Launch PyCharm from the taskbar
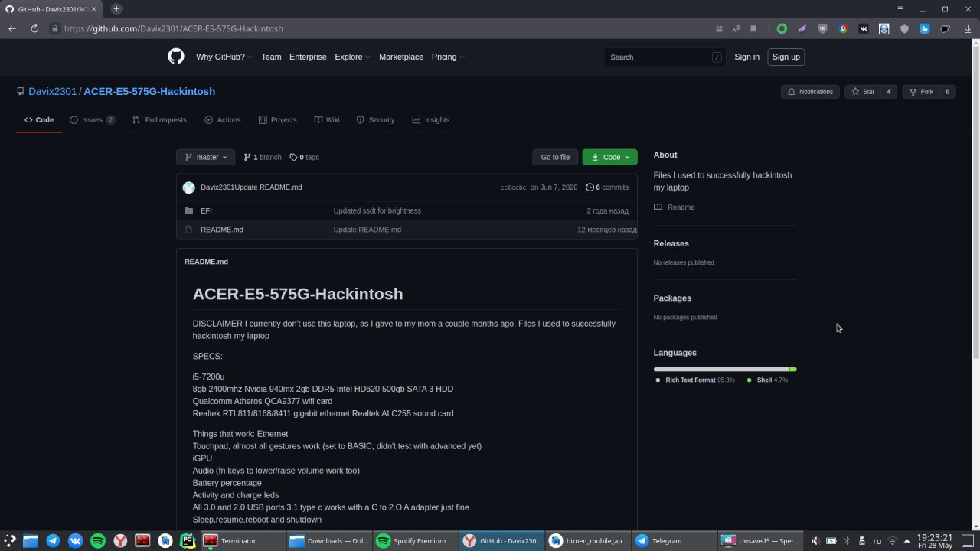Screen dimensions: 980x551 188,541
